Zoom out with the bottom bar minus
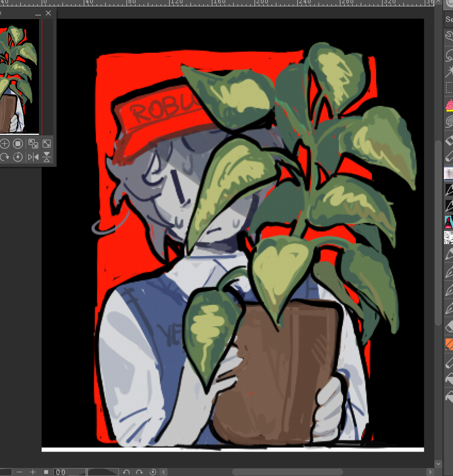Image resolution: width=453 pixels, height=476 pixels. (19, 472)
